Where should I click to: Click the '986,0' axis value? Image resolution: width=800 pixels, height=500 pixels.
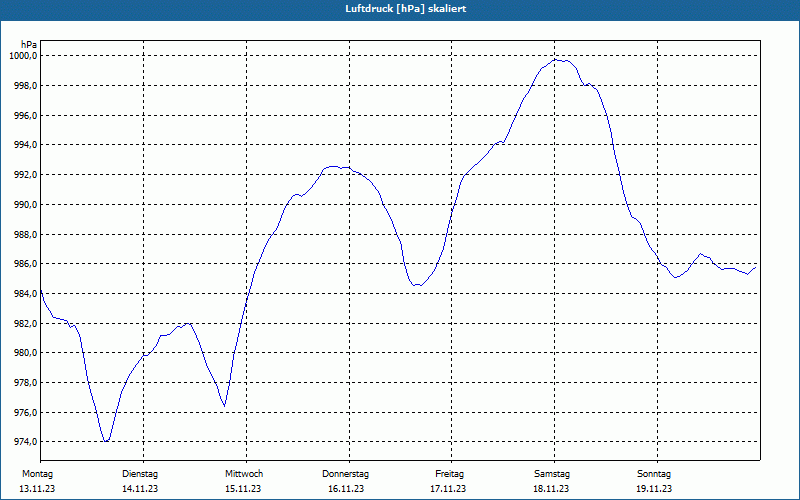[x=26, y=264]
